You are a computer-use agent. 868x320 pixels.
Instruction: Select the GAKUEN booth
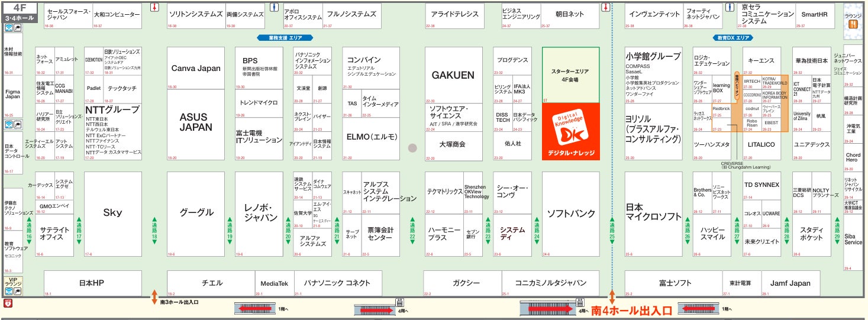point(453,75)
